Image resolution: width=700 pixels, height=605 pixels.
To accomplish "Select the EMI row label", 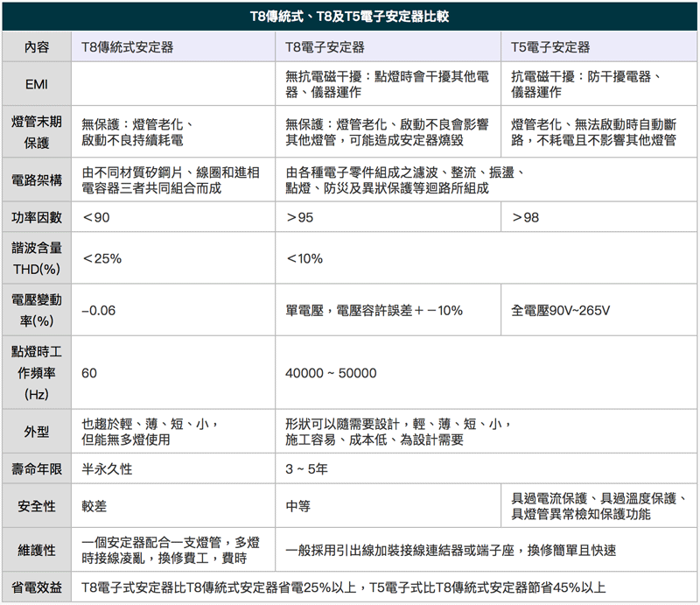I will pyautogui.click(x=37, y=85).
